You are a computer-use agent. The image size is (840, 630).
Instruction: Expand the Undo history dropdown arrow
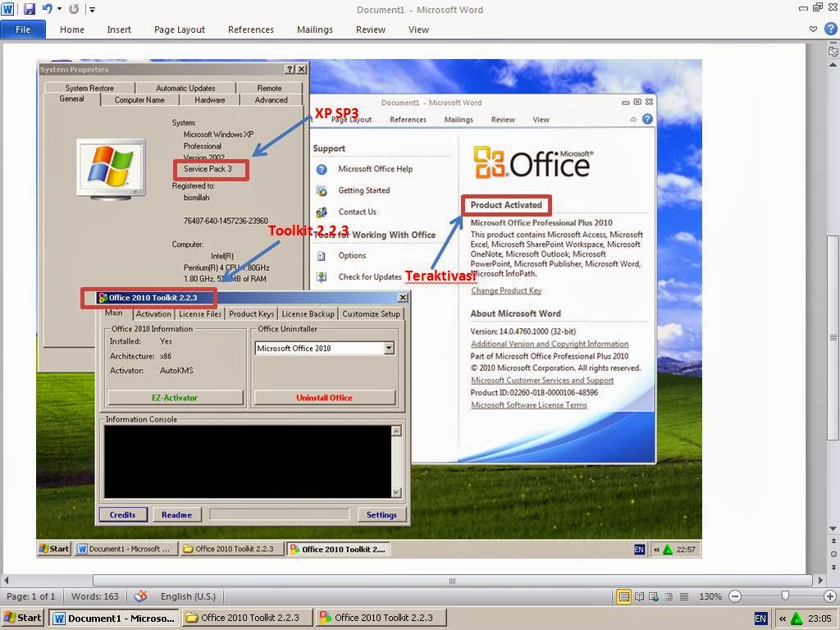click(x=59, y=9)
